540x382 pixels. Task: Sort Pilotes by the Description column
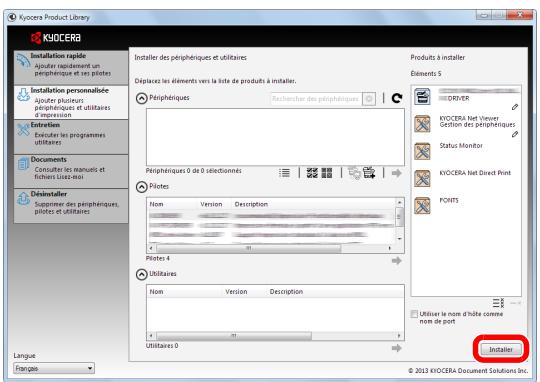251,204
